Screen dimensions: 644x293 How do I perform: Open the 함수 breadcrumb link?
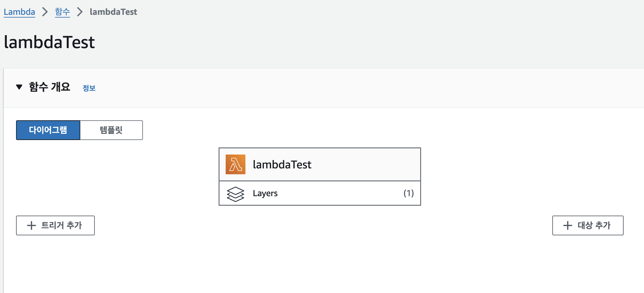coord(62,12)
